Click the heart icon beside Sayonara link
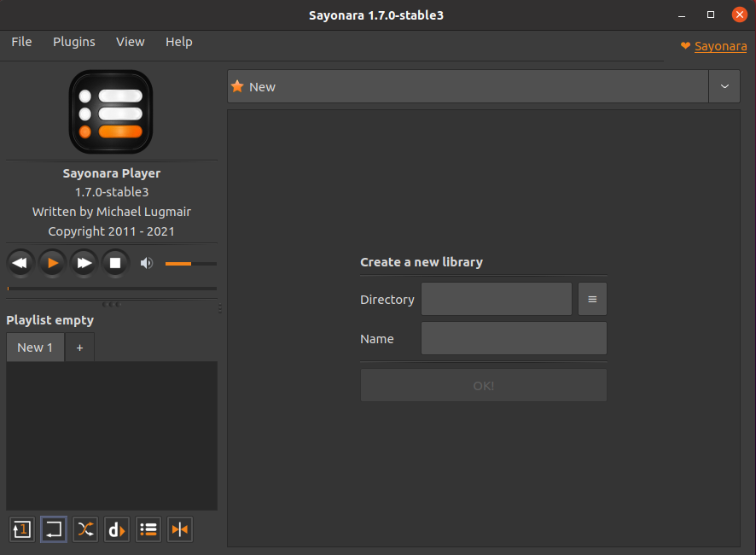Screen dimensions: 756x555 685,46
